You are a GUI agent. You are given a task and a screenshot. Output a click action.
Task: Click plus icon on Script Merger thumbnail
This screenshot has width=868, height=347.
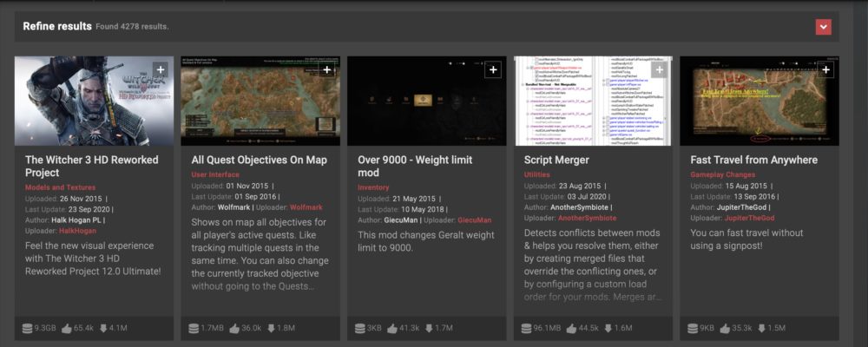pos(660,69)
